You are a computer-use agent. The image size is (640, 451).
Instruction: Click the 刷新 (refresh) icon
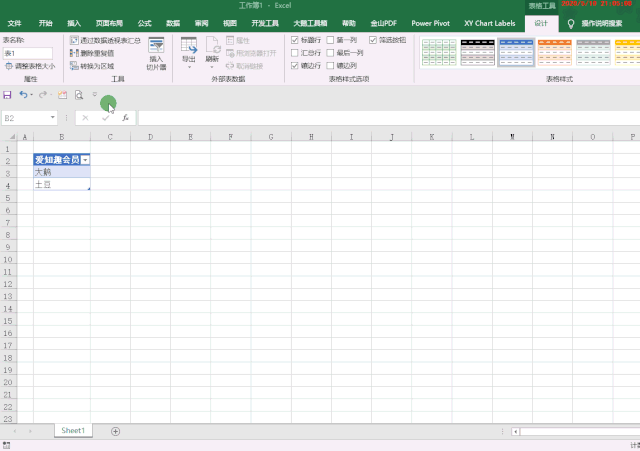pyautogui.click(x=212, y=46)
